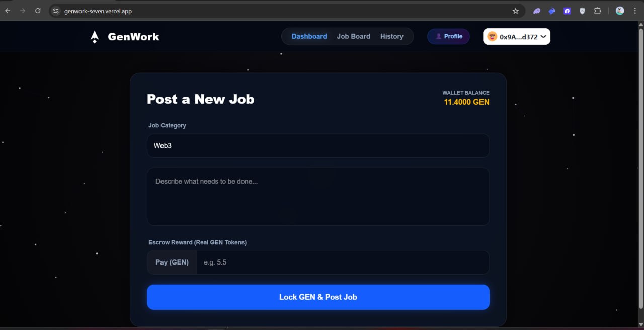Go to the History tab

(x=391, y=36)
